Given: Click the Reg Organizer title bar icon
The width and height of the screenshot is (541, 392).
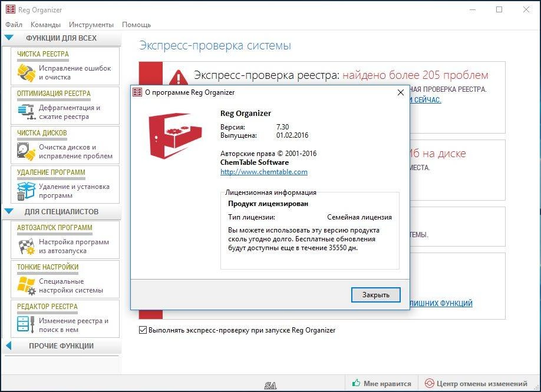Looking at the screenshot, I should [x=11, y=9].
